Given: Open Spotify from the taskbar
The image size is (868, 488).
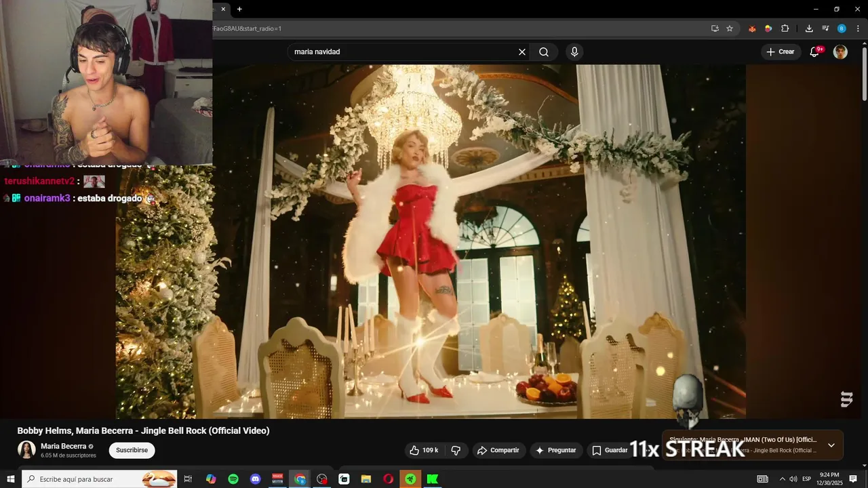Looking at the screenshot, I should point(233,479).
